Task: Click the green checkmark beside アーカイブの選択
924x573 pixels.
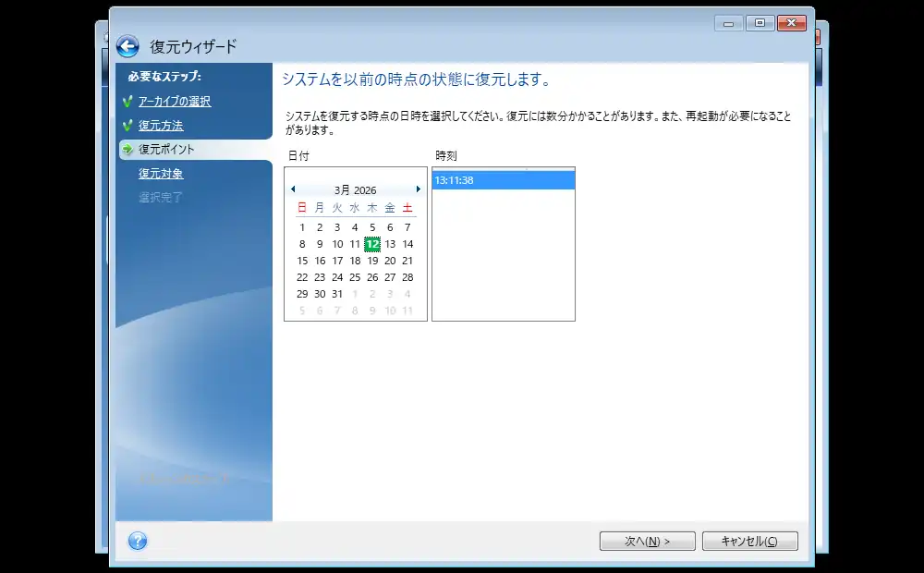Action: coord(128,102)
